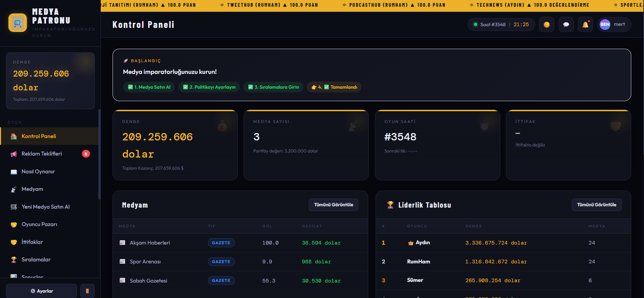
Task: Click the purple BEN avatar circle
Action: click(x=605, y=25)
